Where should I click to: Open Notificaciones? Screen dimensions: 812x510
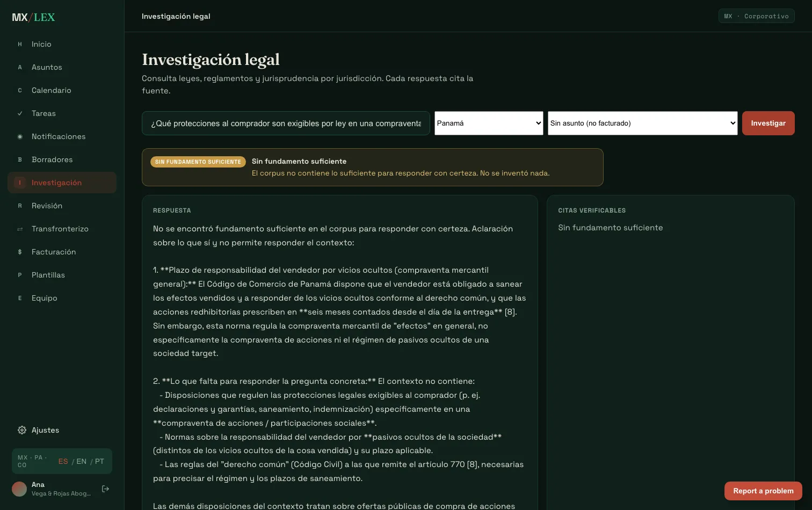pyautogui.click(x=62, y=136)
